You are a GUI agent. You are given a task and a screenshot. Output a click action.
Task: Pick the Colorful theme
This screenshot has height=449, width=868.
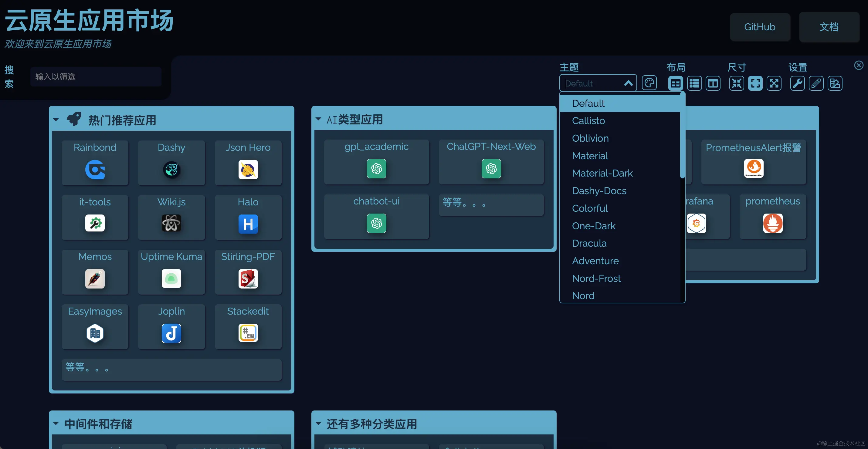tap(620, 208)
